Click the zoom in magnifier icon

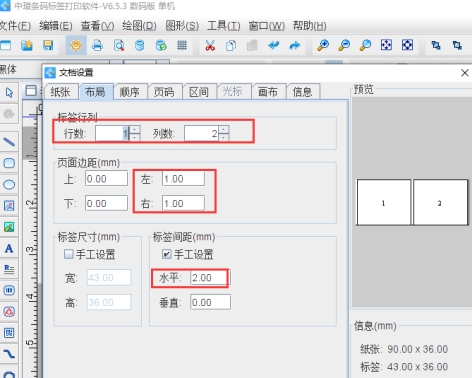(x=323, y=45)
